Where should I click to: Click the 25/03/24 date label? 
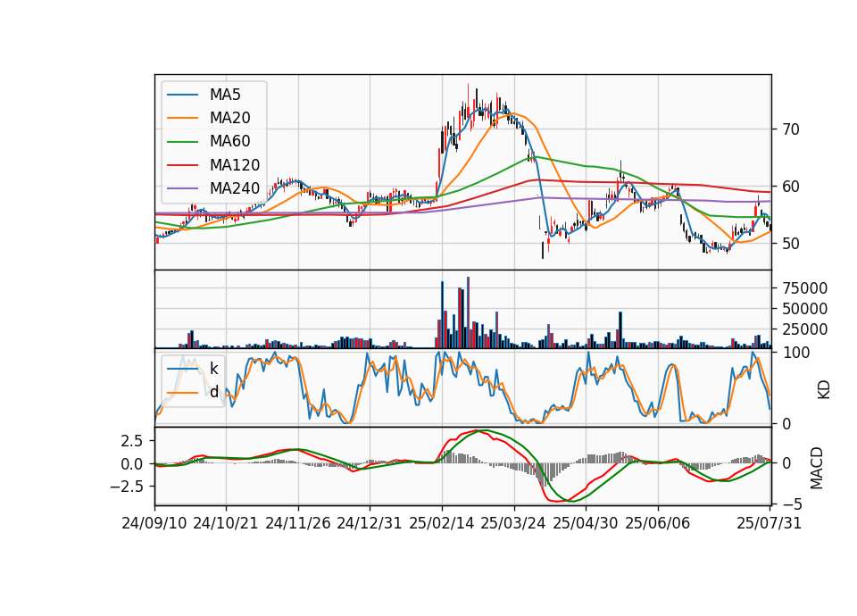point(513,523)
